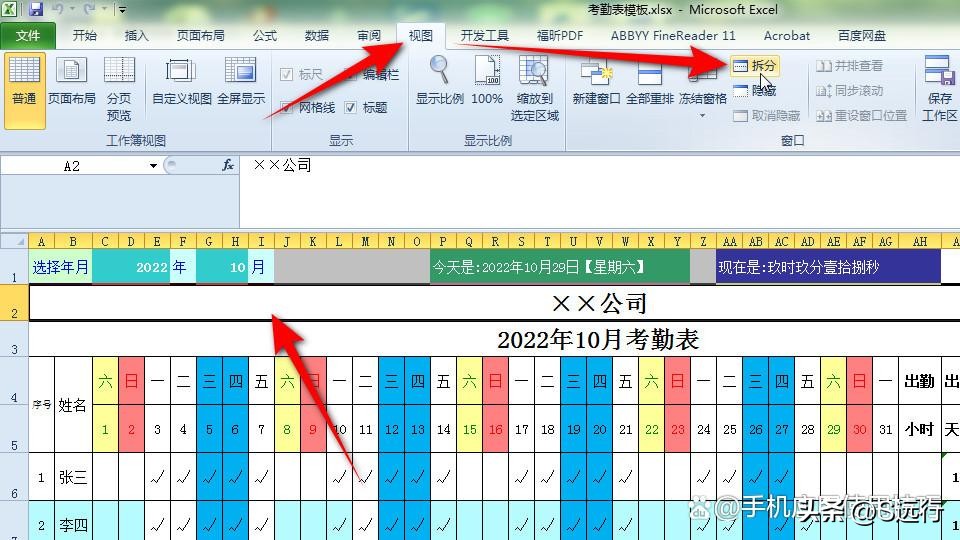The height and width of the screenshot is (540, 960).
Task: Click the Select All corner of the sheet
Action: pos(14,241)
